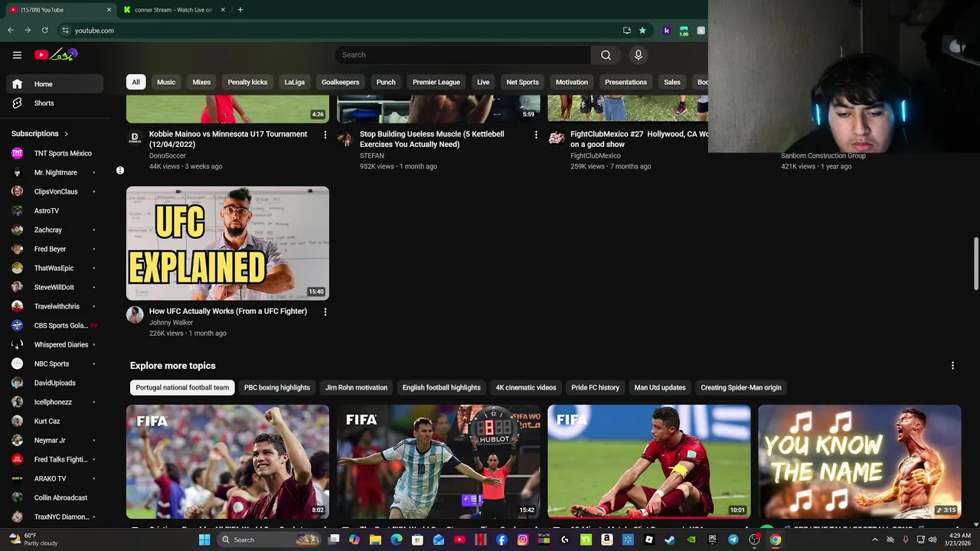Image resolution: width=980 pixels, height=551 pixels.
Task: Play the UFC Explained thumbnail video
Action: [x=227, y=243]
